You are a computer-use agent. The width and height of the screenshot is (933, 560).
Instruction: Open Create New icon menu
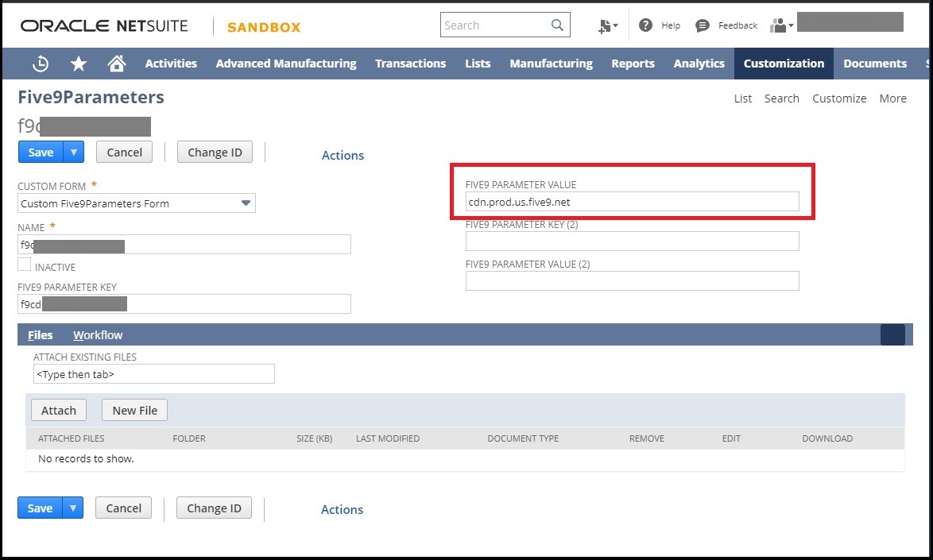607,25
